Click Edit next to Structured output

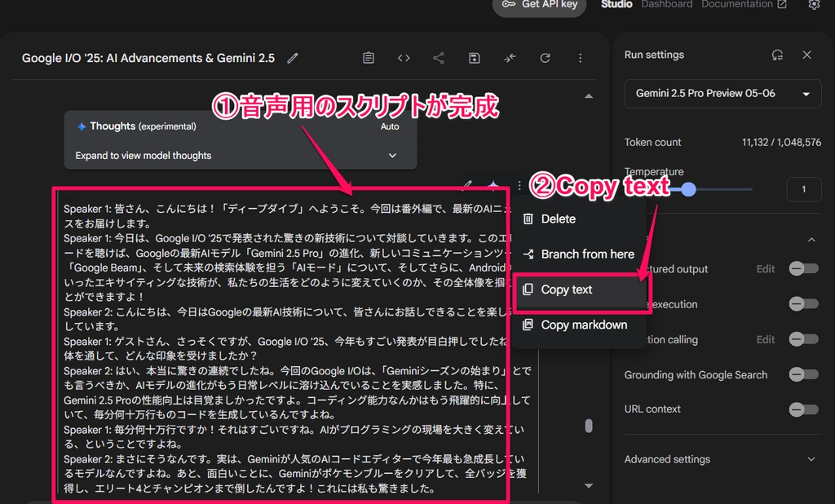point(765,269)
